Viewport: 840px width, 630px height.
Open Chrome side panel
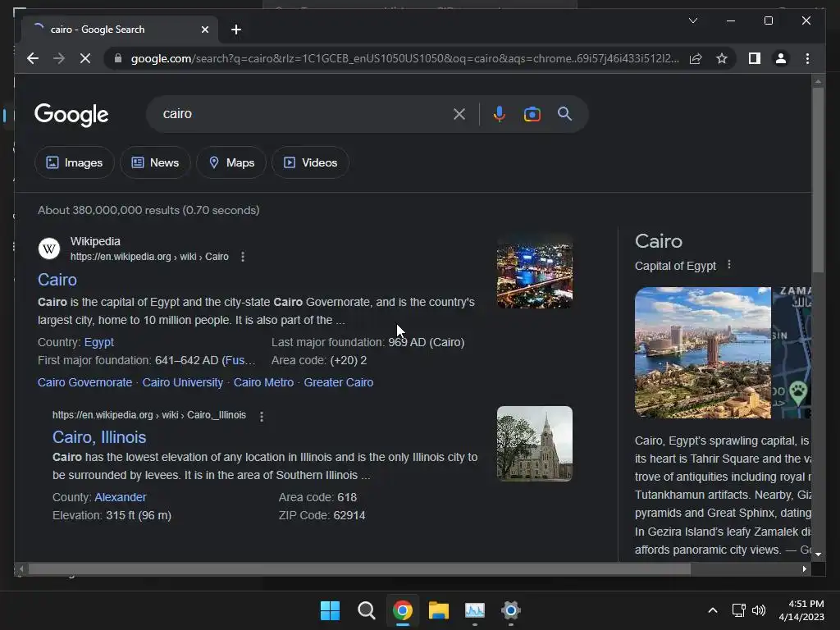pyautogui.click(x=755, y=58)
